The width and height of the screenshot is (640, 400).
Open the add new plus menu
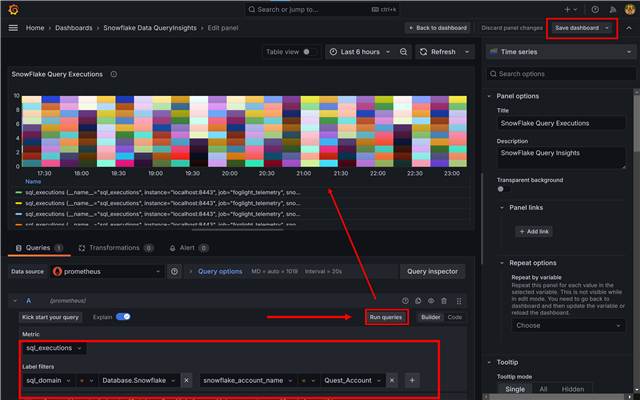571,9
